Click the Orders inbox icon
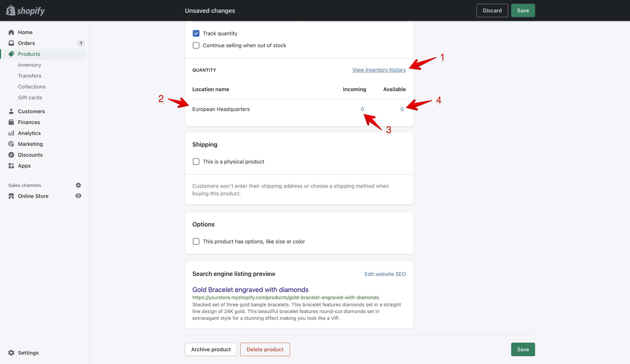This screenshot has width=630, height=364. pos(11,43)
